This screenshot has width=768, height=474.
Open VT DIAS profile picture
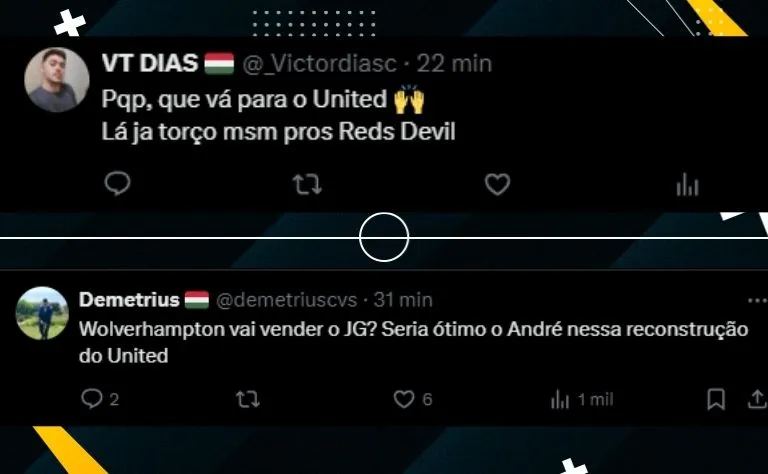pos(57,79)
